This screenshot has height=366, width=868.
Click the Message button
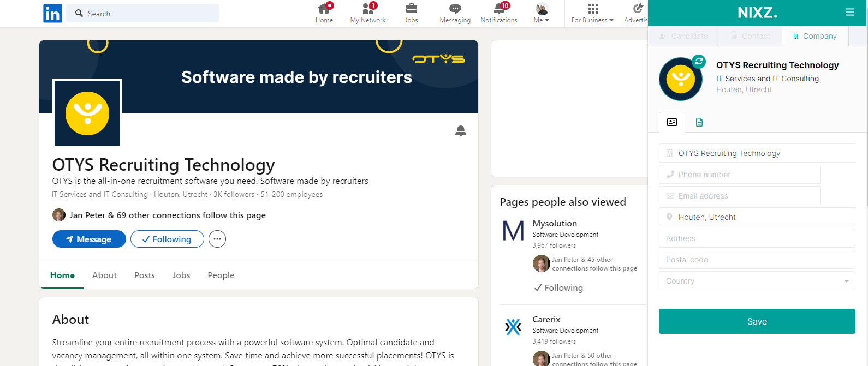coord(89,239)
